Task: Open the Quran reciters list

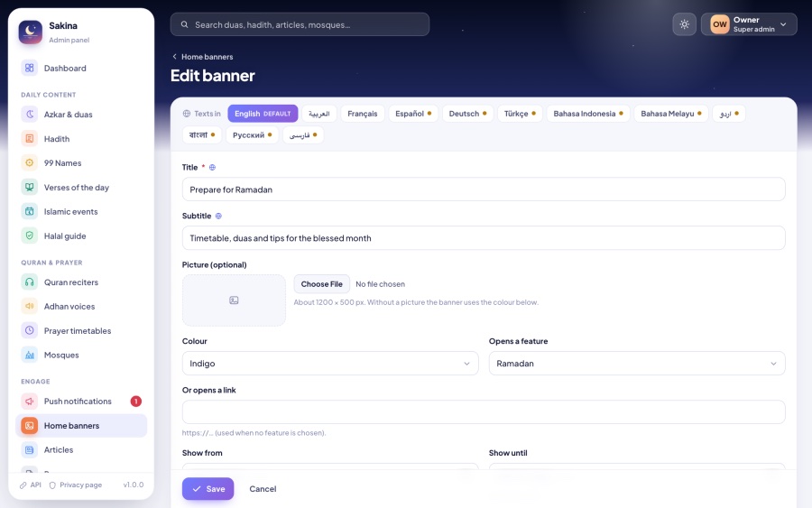Action: [x=81, y=282]
